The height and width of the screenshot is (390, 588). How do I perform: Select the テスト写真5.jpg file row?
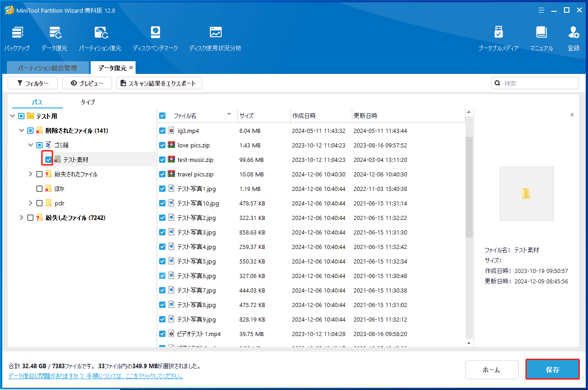311,261
